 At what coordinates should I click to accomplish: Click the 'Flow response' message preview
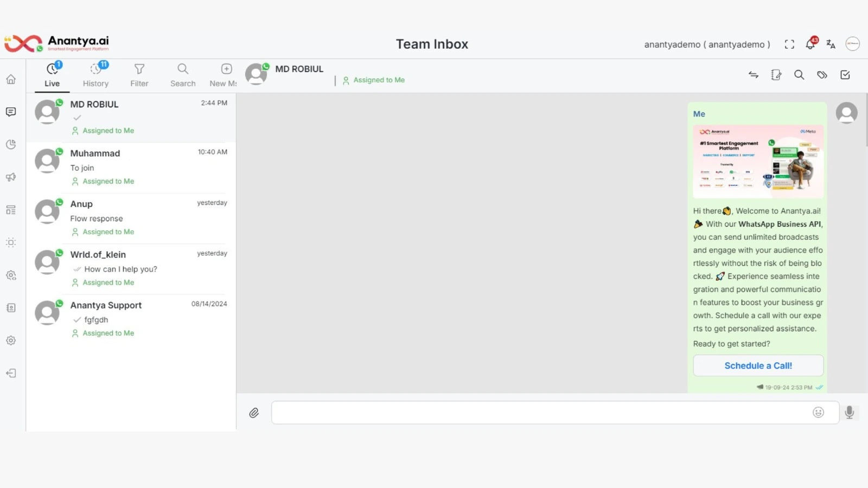click(x=97, y=219)
